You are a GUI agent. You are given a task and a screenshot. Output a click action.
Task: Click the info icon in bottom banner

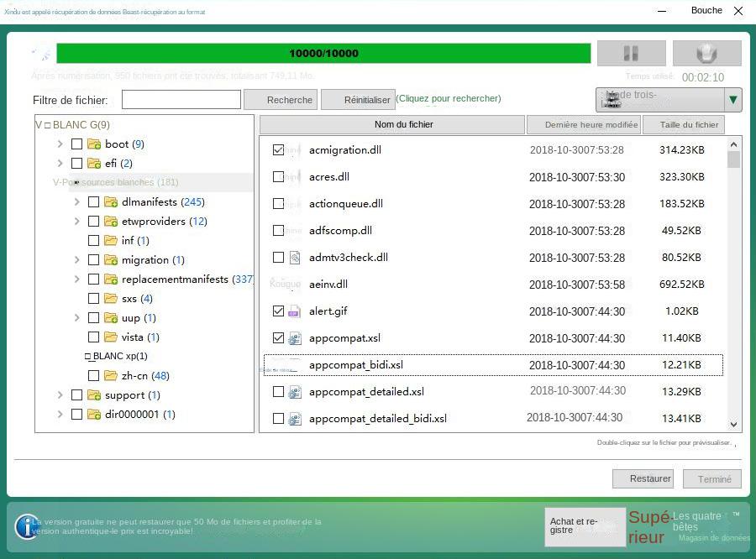pyautogui.click(x=27, y=526)
